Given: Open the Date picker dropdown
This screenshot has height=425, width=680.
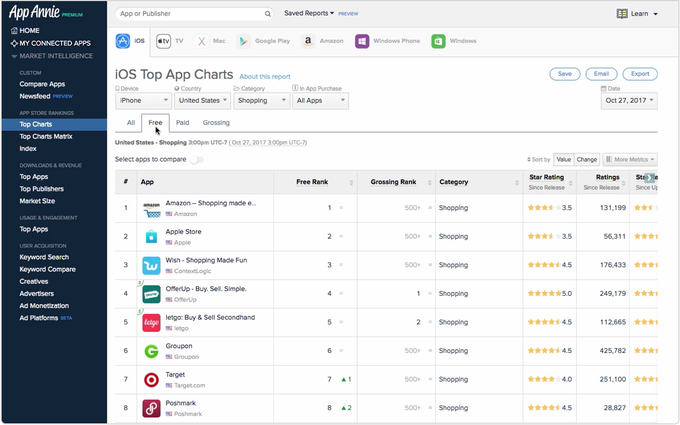Looking at the screenshot, I should coord(629,101).
